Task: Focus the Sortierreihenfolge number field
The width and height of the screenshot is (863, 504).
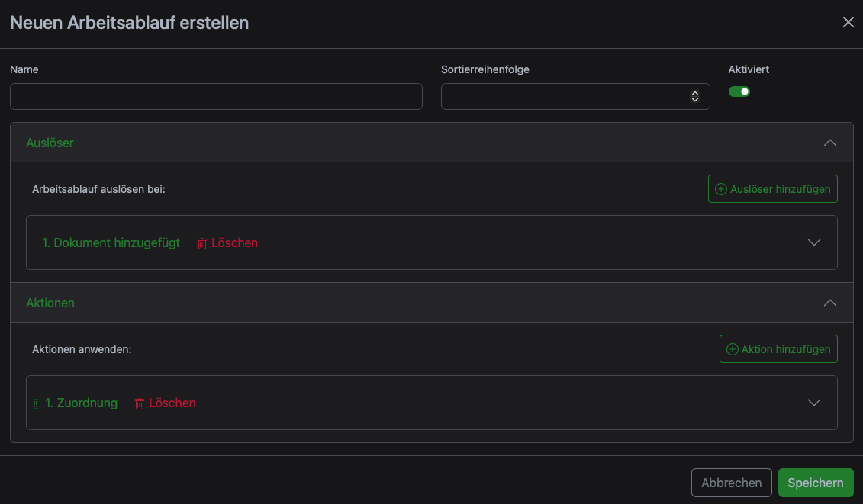Action: click(575, 96)
